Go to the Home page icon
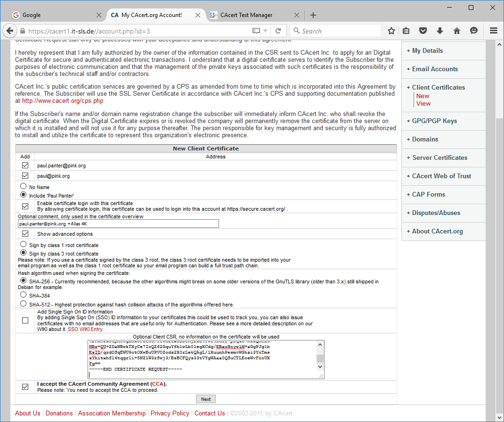Viewport: 504px width, 422px height. [x=456, y=31]
